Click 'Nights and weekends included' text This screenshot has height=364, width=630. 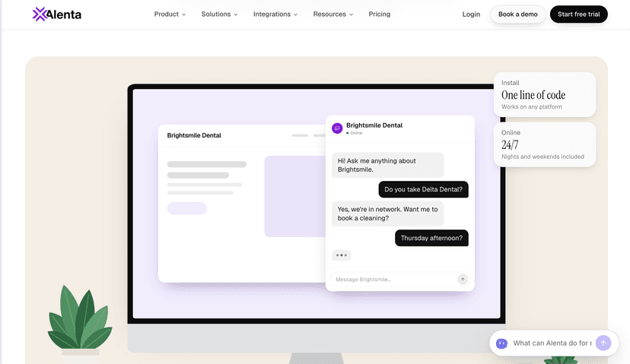pos(542,157)
